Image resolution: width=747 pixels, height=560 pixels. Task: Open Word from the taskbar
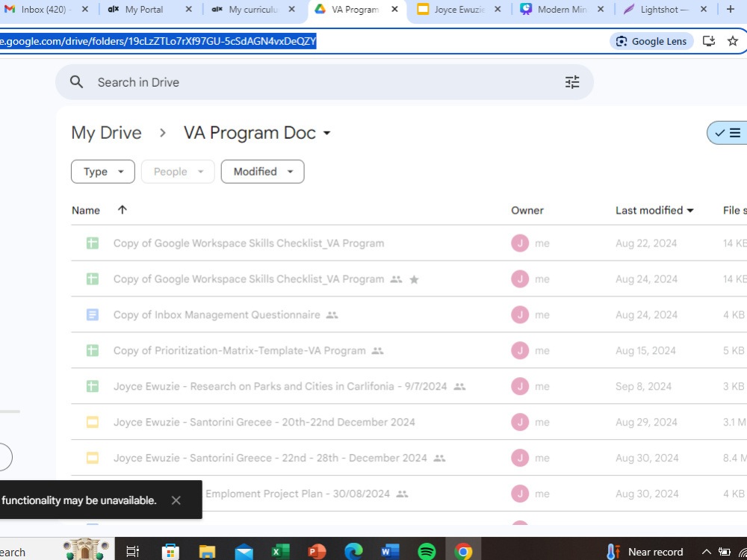click(x=390, y=552)
